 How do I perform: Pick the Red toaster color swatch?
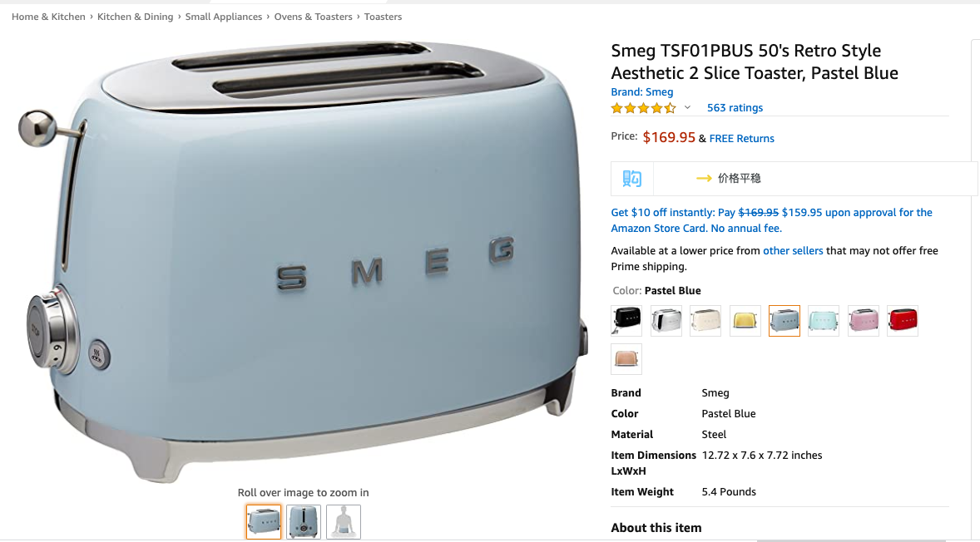click(903, 321)
